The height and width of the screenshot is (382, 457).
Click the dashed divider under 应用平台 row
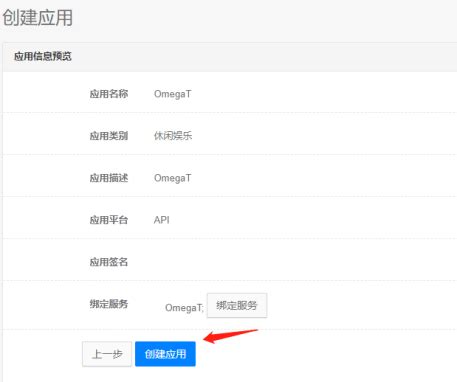click(x=230, y=238)
